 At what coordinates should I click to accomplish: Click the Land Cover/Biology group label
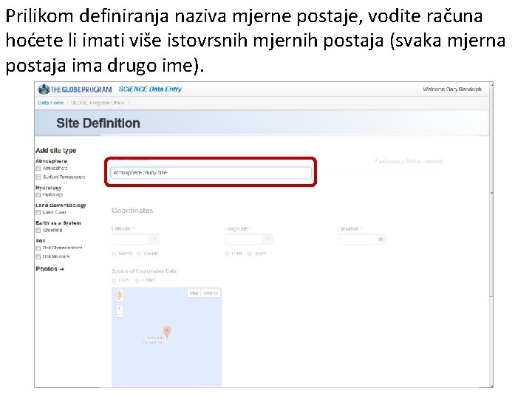[61, 205]
